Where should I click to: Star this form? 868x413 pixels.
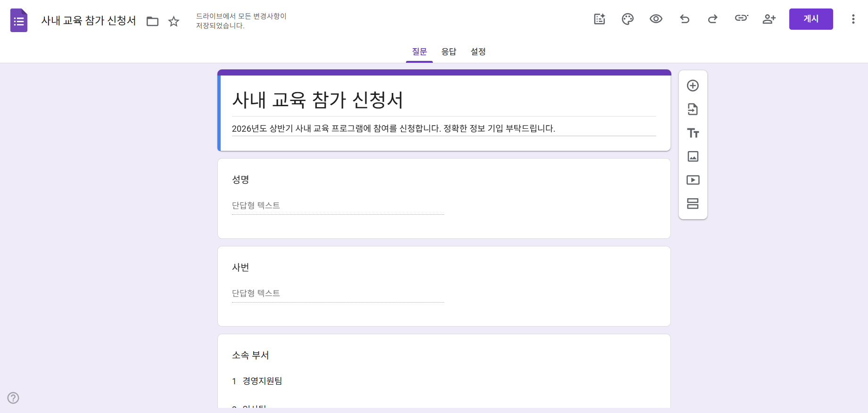174,21
